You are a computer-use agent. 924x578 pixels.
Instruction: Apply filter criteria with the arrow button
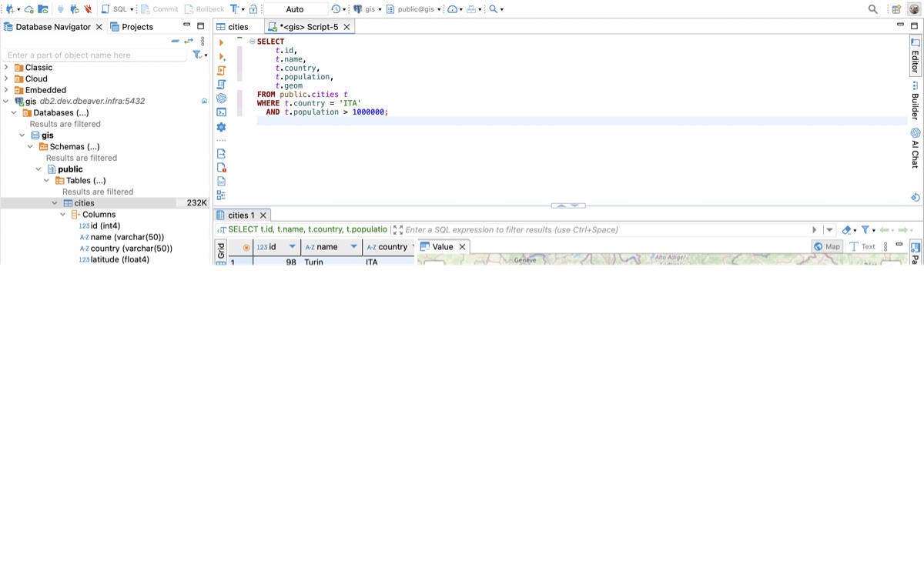815,229
